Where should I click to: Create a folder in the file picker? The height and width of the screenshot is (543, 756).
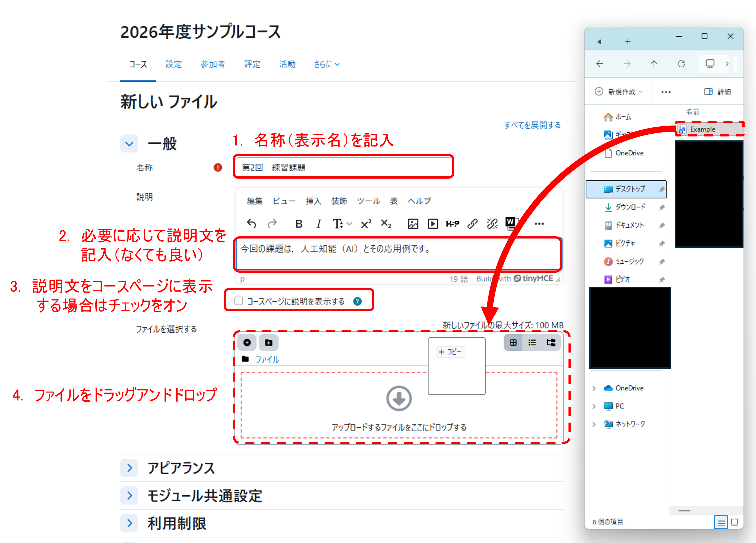(269, 342)
